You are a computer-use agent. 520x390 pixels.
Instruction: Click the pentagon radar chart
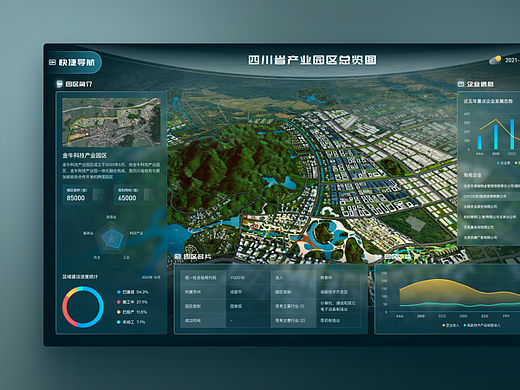[x=112, y=237]
